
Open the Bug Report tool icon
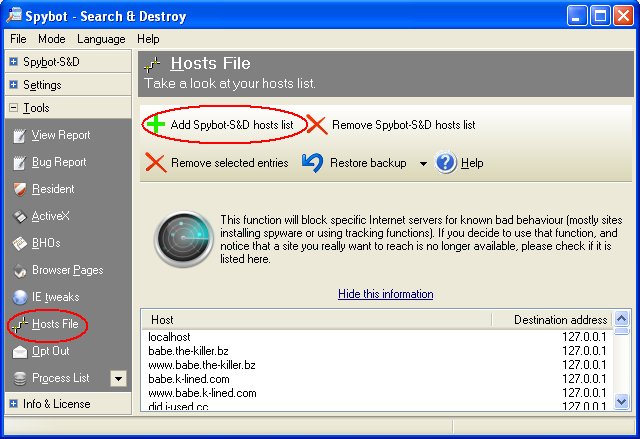[x=19, y=163]
